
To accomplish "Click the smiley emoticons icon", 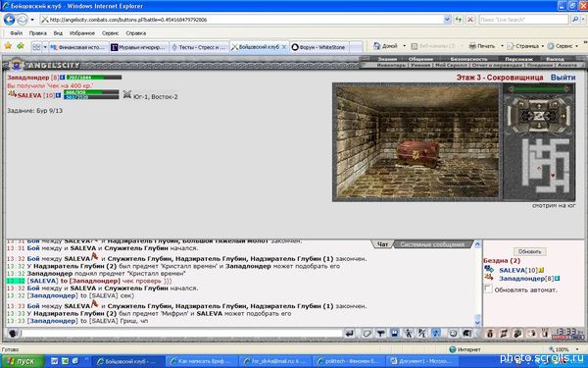I will pos(453,333).
